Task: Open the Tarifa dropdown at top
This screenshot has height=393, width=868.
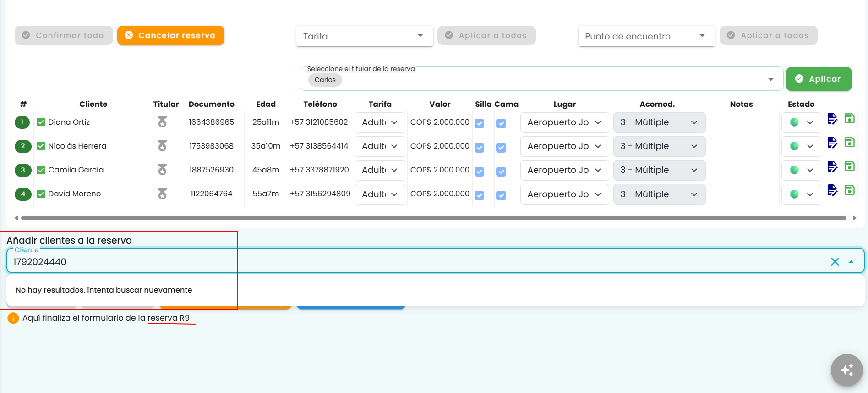Action: tap(365, 36)
